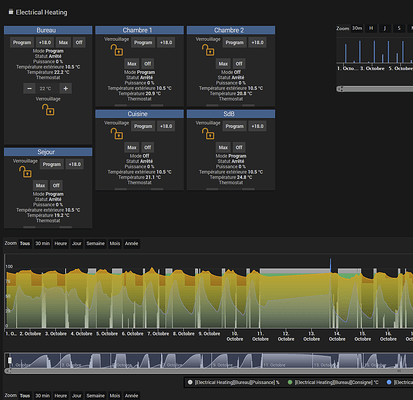Image resolution: width=413 pixels, height=400 pixels.
Task: Set Sejour to +18.0
Action: point(75,164)
